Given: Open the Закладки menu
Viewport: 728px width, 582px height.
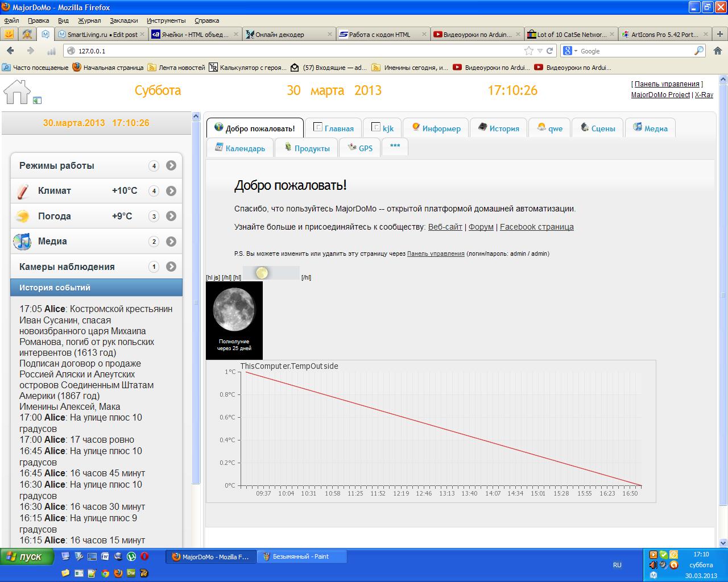Looking at the screenshot, I should coord(123,20).
